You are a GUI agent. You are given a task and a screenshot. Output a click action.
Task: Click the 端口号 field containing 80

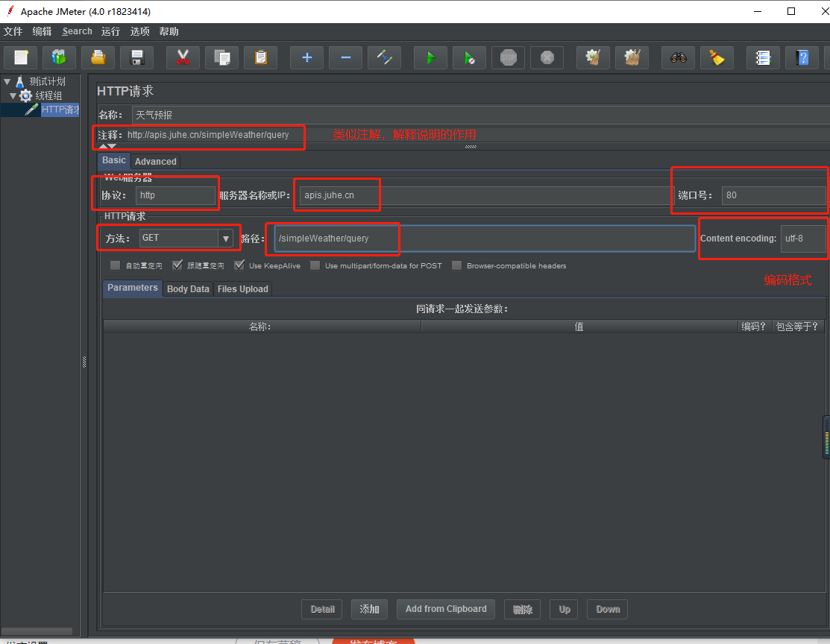(773, 195)
